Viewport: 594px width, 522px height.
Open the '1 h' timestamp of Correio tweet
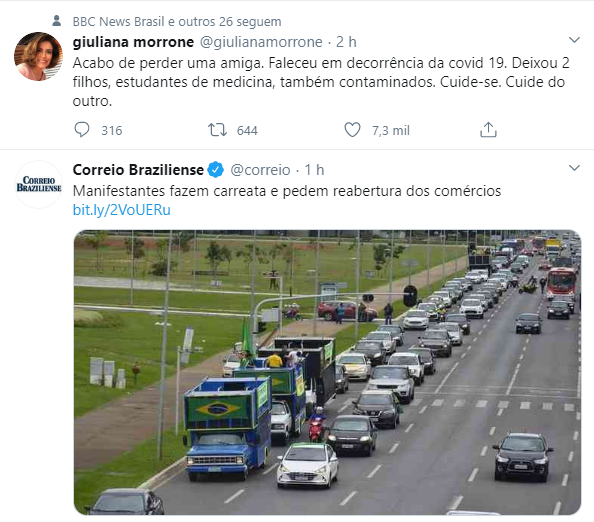[x=314, y=170]
